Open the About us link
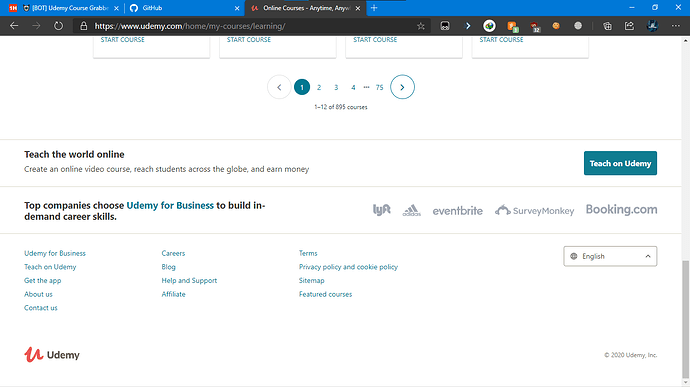The height and width of the screenshot is (387, 690). (x=38, y=294)
